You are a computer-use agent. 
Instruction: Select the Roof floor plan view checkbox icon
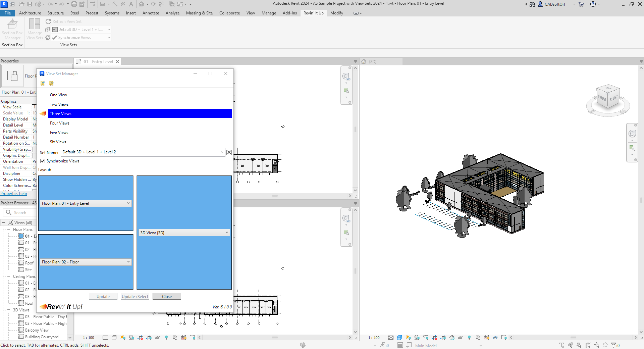tap(21, 263)
